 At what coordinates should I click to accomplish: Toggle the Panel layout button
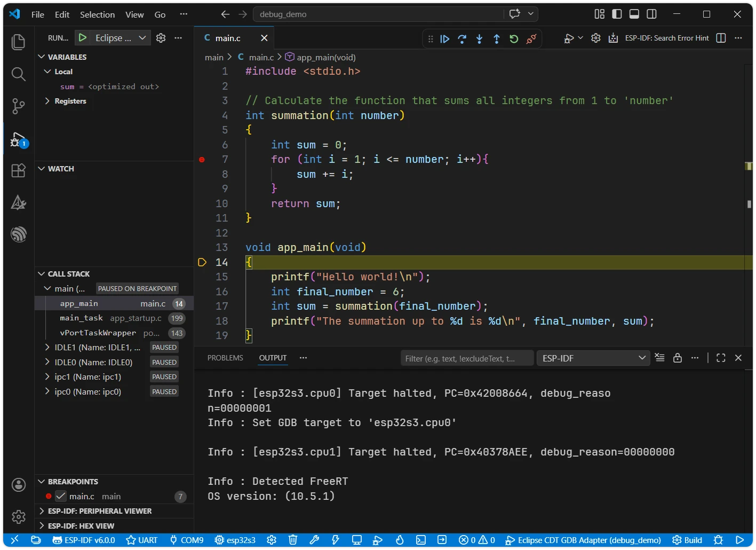pyautogui.click(x=634, y=14)
